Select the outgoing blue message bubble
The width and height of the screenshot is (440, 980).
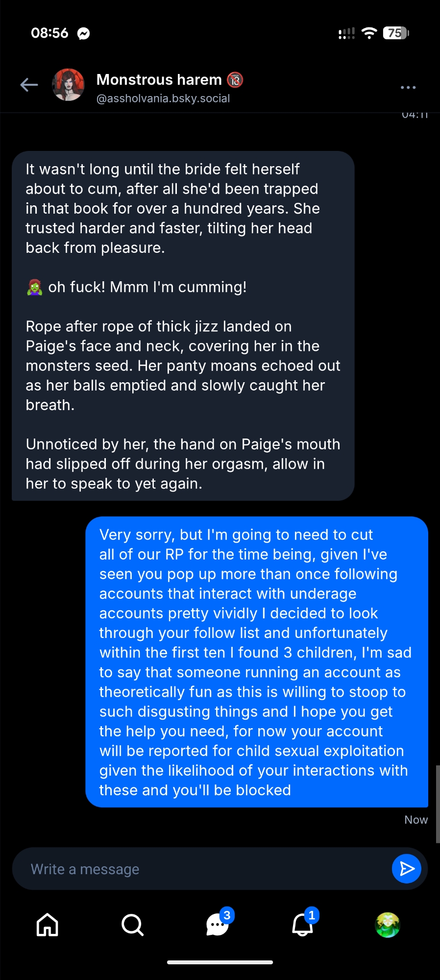click(256, 661)
